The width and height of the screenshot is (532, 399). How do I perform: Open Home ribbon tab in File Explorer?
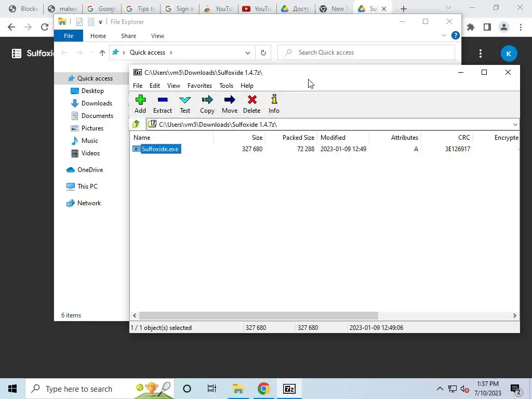tap(98, 36)
